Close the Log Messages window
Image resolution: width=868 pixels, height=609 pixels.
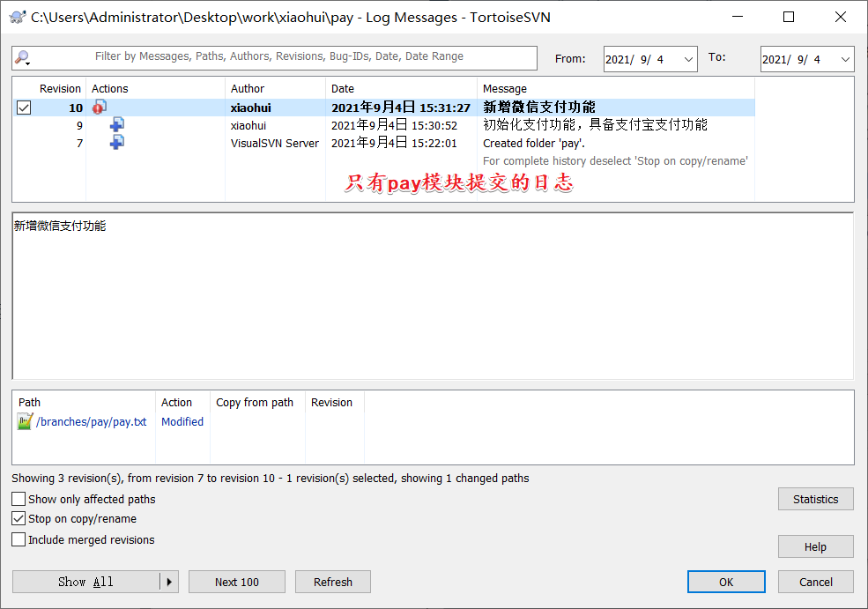point(841,17)
